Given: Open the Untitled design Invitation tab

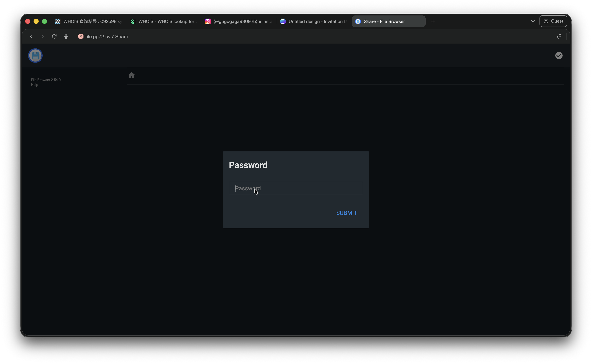Looking at the screenshot, I should tap(313, 21).
